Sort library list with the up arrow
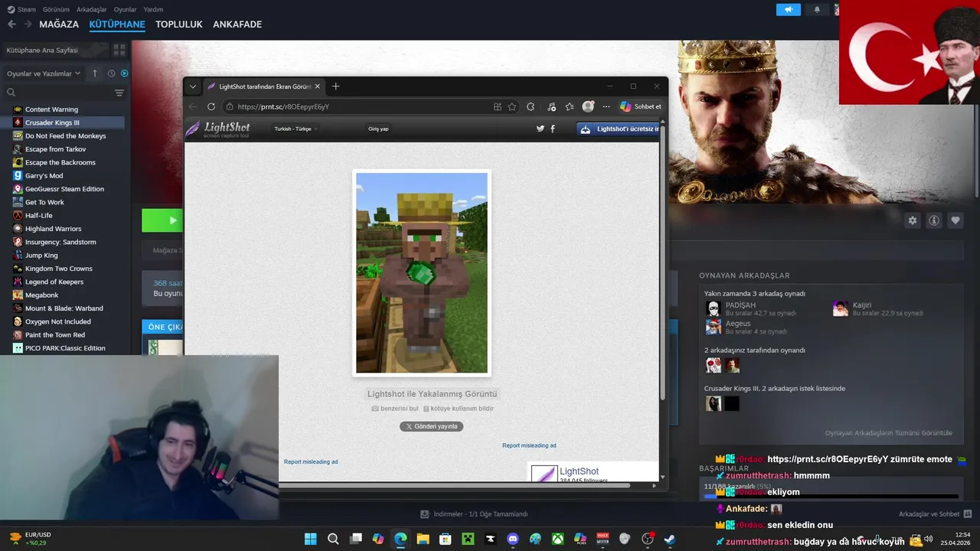Viewport: 980px width, 551px height. click(95, 73)
